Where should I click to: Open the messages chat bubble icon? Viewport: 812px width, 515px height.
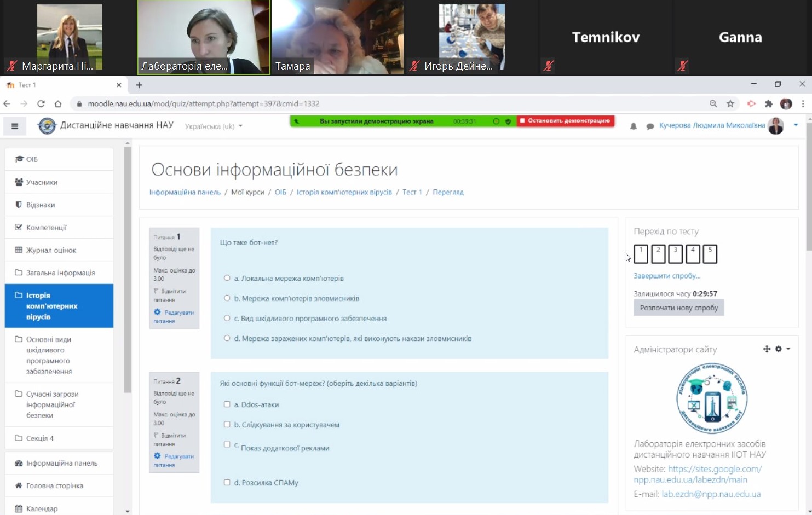click(650, 126)
